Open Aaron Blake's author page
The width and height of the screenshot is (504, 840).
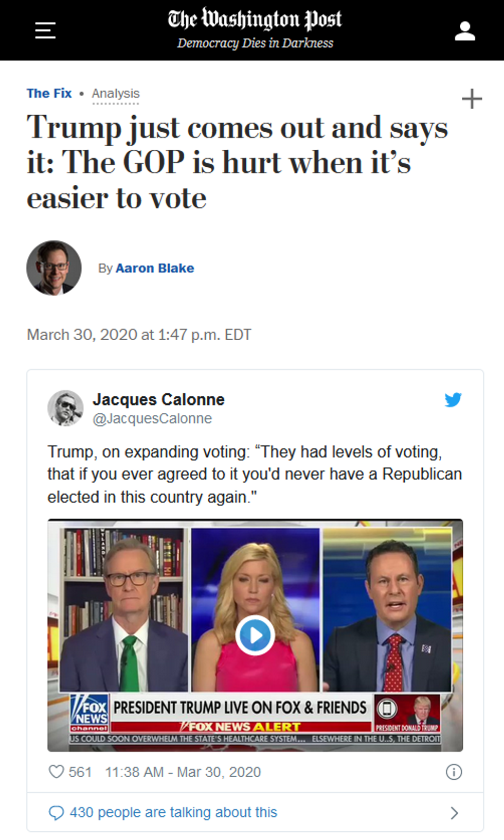155,268
